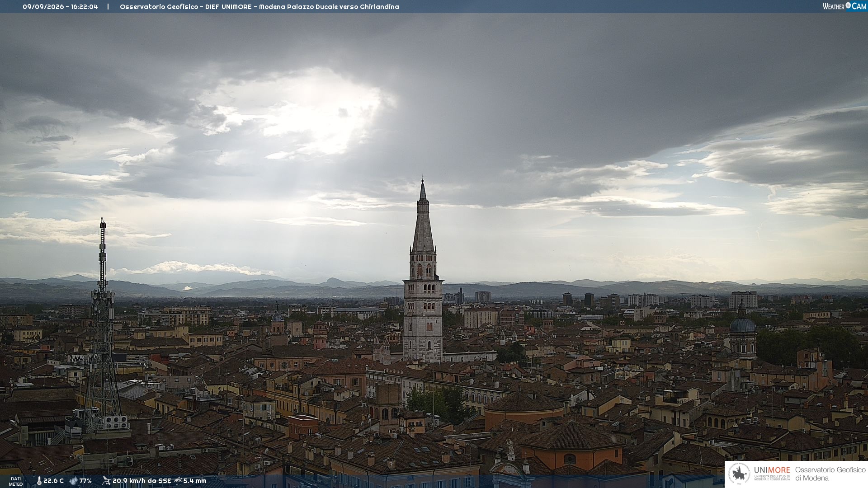Select the 5.4 mm rainfall reading
The image size is (868, 488).
pyautogui.click(x=195, y=481)
